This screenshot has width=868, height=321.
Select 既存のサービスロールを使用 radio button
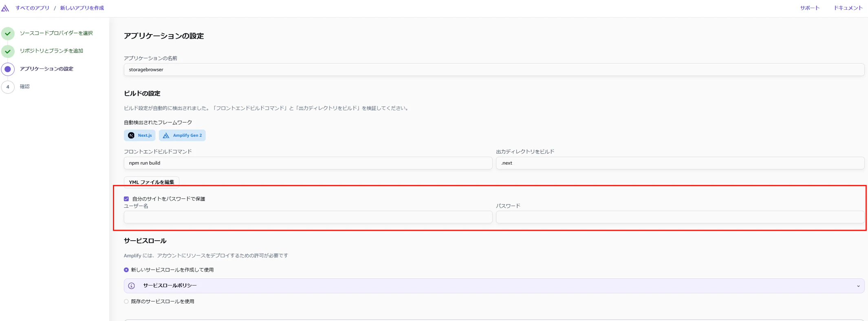pos(126,301)
